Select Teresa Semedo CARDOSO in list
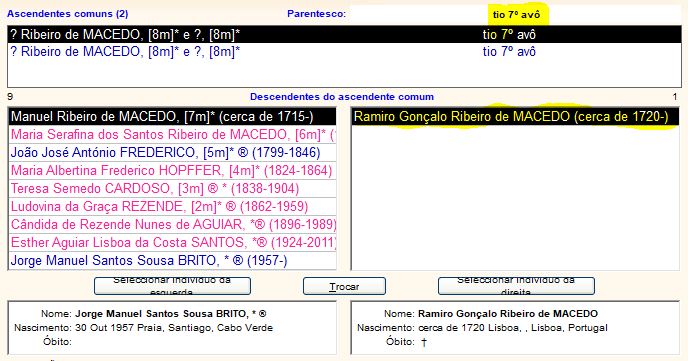Image resolution: width=688 pixels, height=361 pixels. point(172,189)
